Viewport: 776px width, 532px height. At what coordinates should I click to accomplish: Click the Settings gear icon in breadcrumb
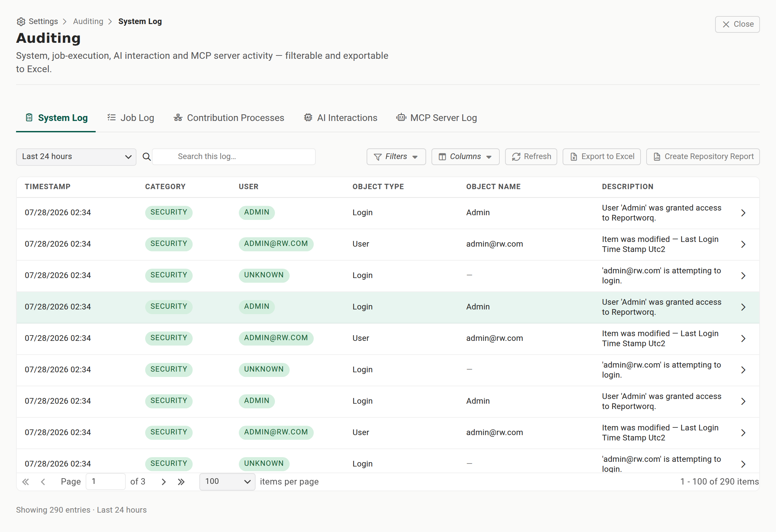coord(21,22)
